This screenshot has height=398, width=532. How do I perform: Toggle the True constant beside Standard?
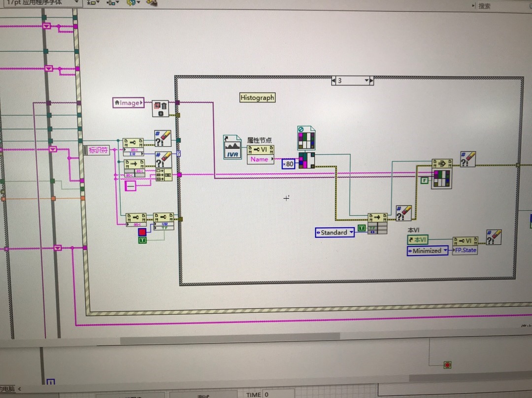pyautogui.click(x=362, y=228)
